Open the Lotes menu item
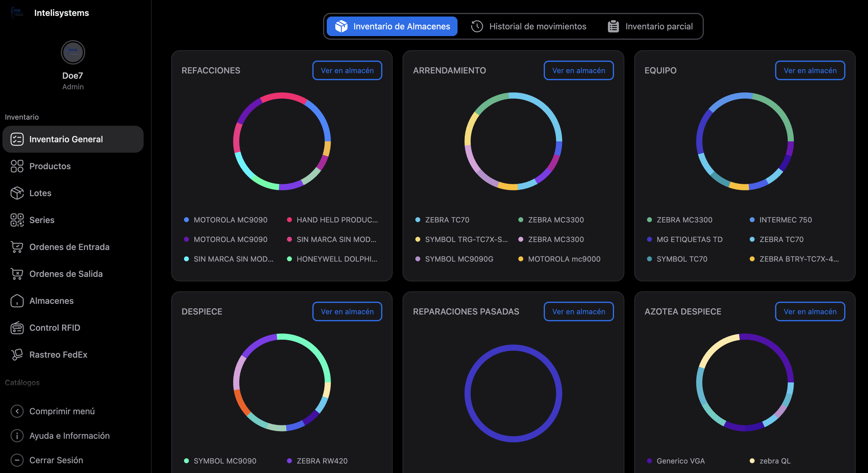The width and height of the screenshot is (868, 473). tap(73, 193)
